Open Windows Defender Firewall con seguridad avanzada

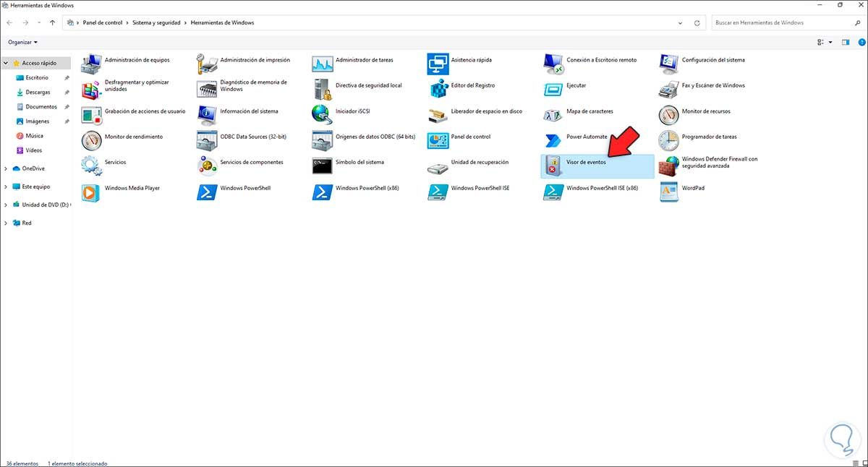(x=669, y=166)
